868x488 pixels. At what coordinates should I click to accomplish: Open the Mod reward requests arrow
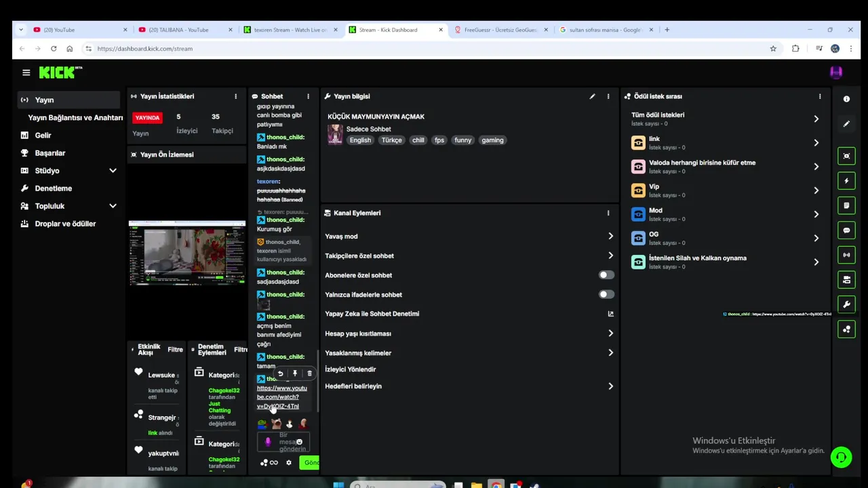click(x=816, y=214)
